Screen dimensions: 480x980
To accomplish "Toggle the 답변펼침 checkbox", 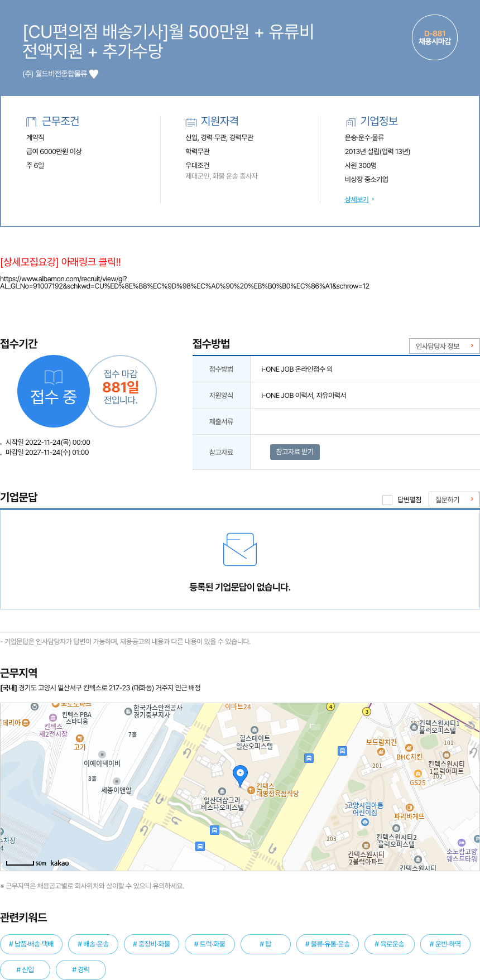I will tap(387, 499).
